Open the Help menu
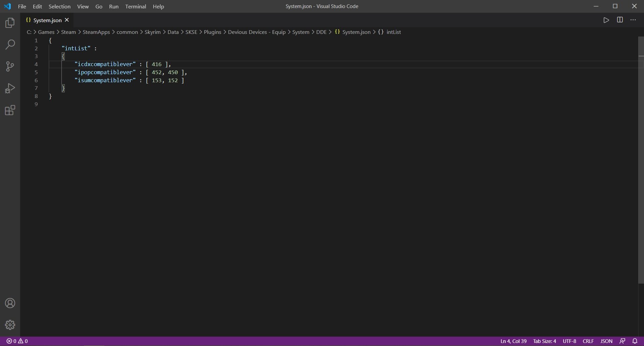The width and height of the screenshot is (644, 346). tap(158, 6)
